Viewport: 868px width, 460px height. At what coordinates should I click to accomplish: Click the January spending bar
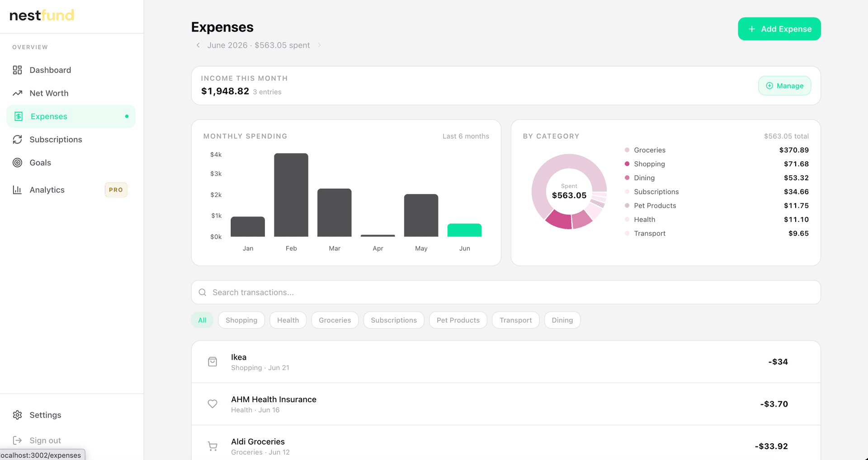pyautogui.click(x=248, y=226)
